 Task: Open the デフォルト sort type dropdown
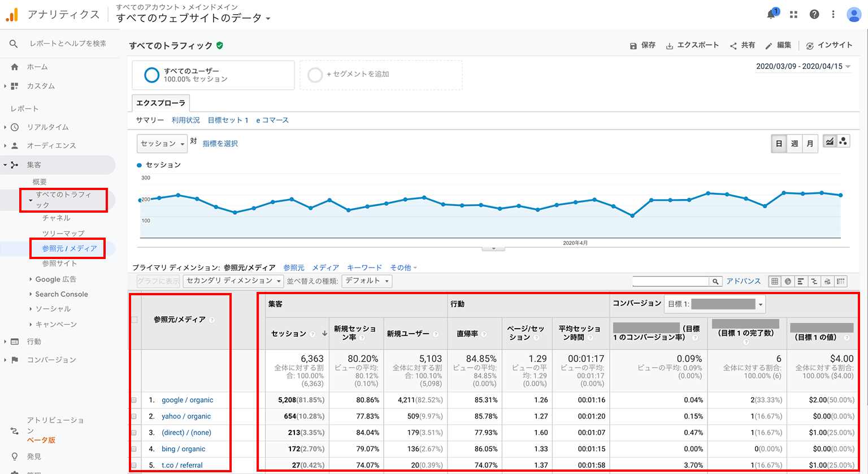367,281
